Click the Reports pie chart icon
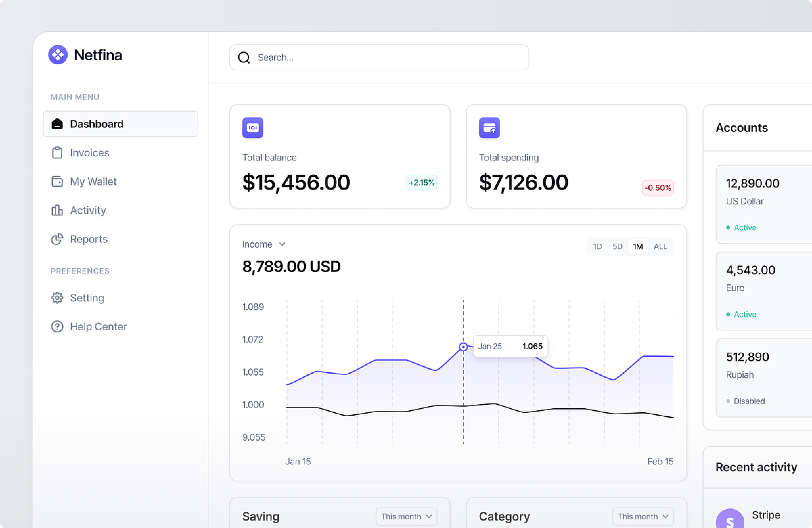This screenshot has width=812, height=528. point(57,239)
